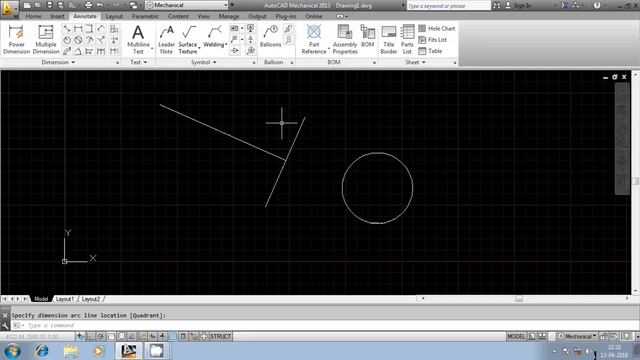Viewport: 640px width, 360px height.
Task: Expand the Text panel
Action: coord(138,62)
